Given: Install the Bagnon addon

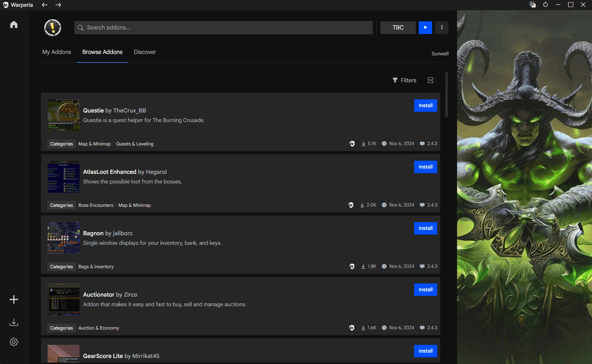Looking at the screenshot, I should (425, 228).
